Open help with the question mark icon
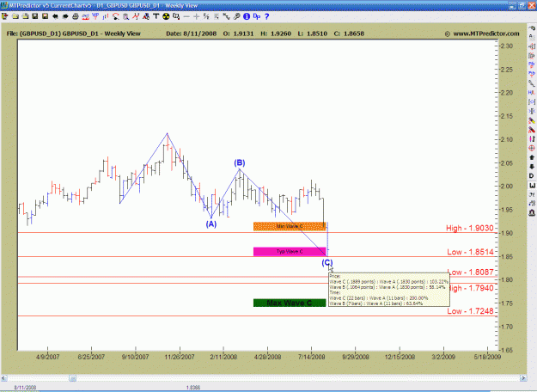The height and width of the screenshot is (392, 537). (267, 16)
